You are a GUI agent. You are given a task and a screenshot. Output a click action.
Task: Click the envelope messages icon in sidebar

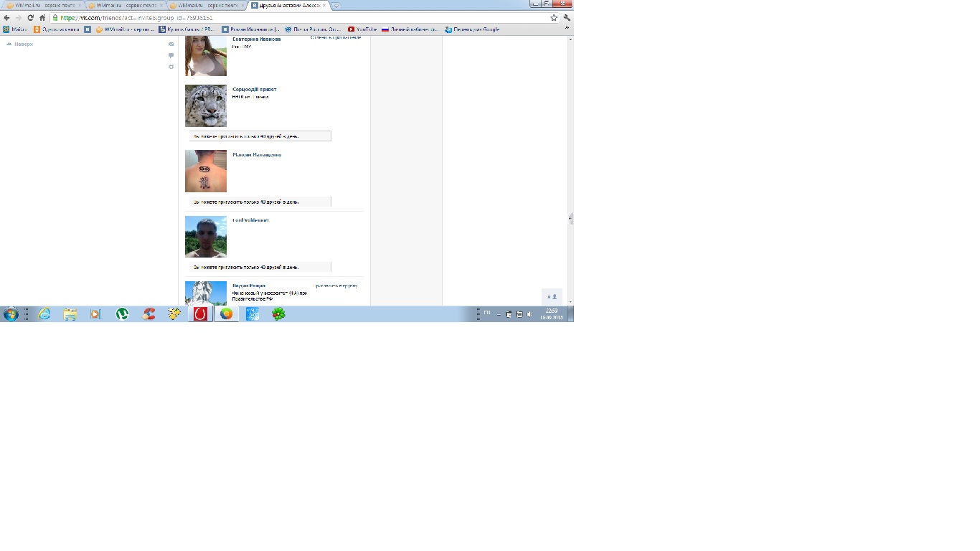tap(171, 44)
